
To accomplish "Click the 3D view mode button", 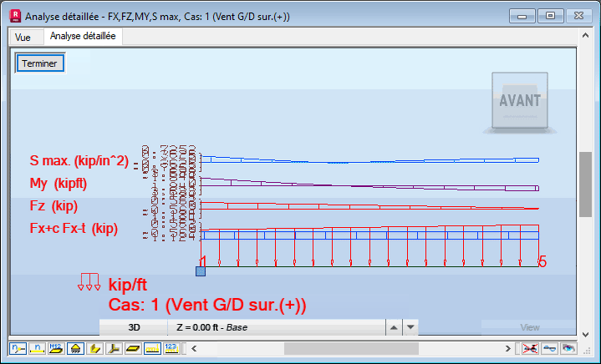I will 134,327.
